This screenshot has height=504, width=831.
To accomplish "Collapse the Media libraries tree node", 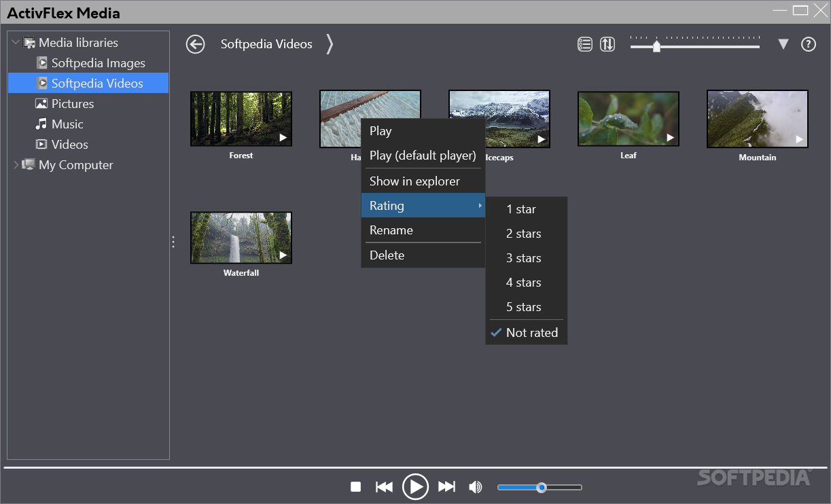I will click(16, 42).
